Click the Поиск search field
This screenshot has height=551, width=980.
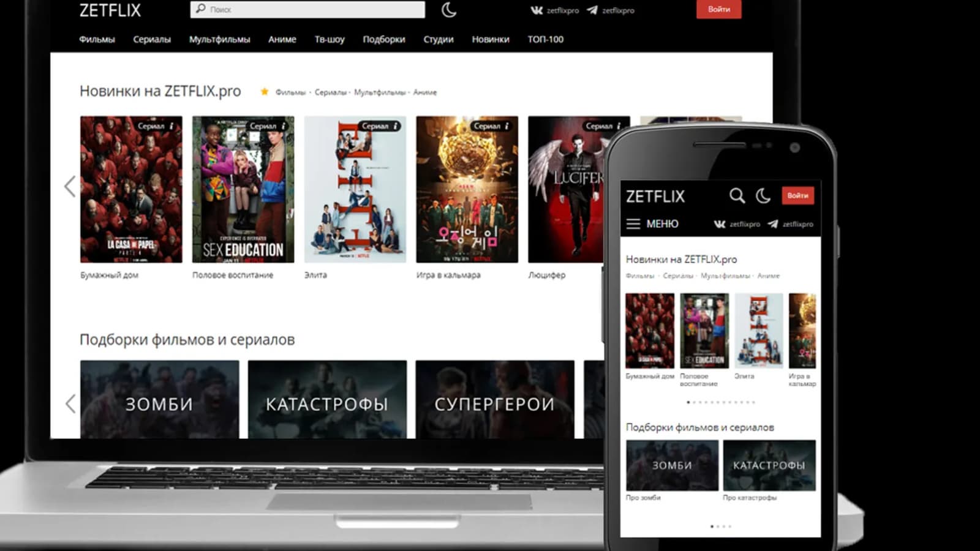[307, 9]
